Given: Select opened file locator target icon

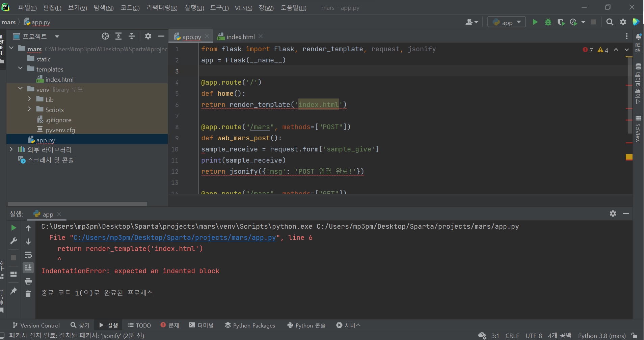Looking at the screenshot, I should coord(105,36).
